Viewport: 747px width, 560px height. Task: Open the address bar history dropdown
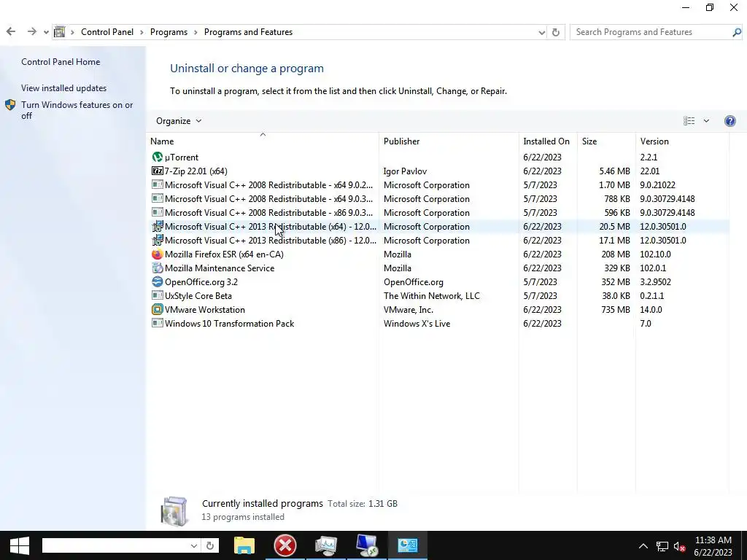542,32
